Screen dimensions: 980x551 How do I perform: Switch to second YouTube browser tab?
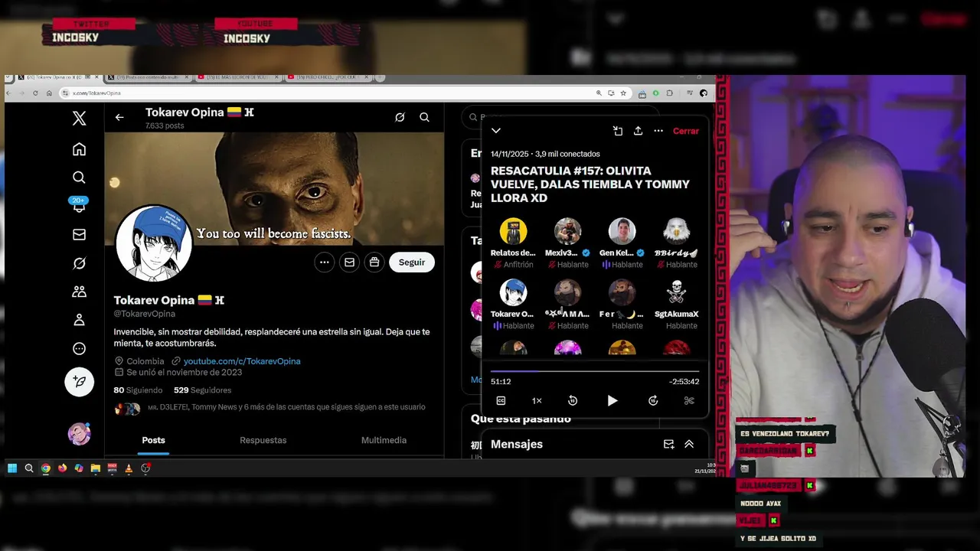[328, 77]
